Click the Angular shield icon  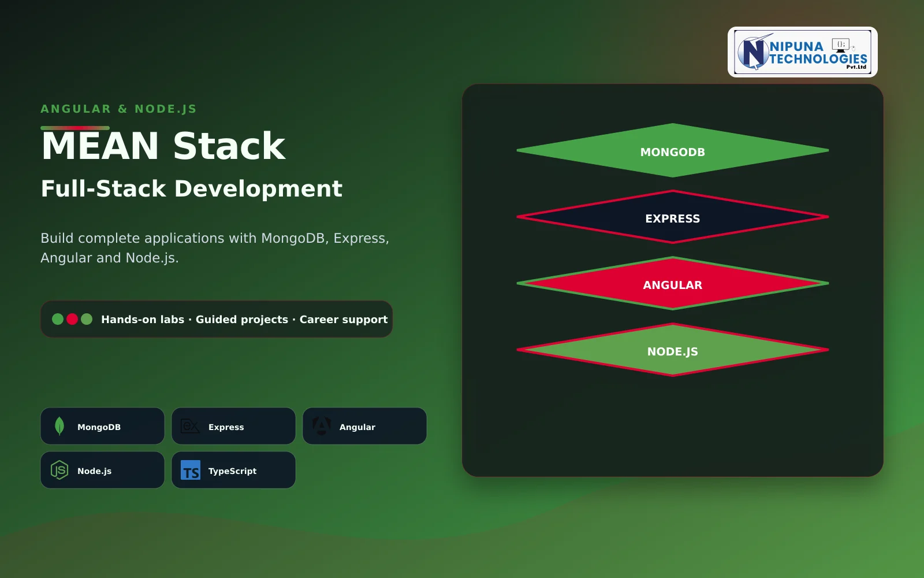321,426
